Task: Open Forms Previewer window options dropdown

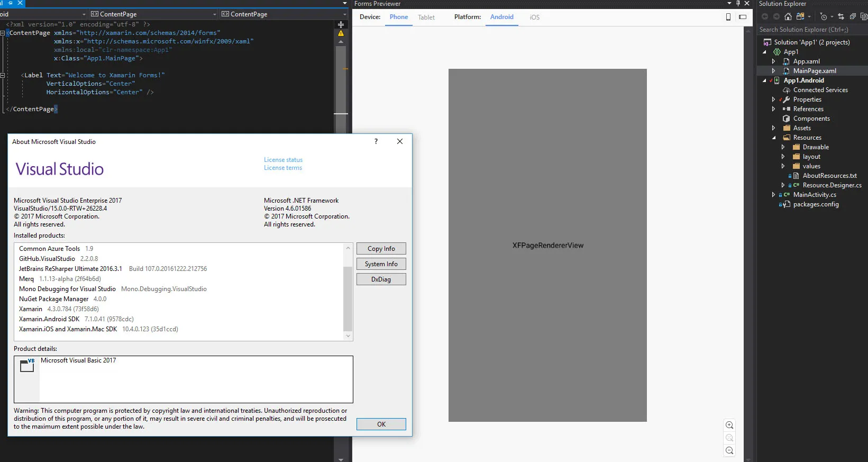Action: click(x=729, y=3)
